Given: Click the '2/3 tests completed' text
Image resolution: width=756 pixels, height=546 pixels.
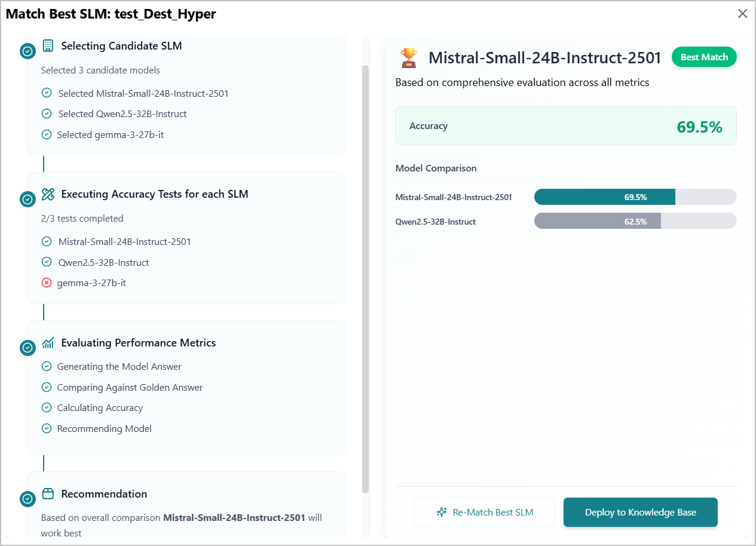Looking at the screenshot, I should click(82, 218).
